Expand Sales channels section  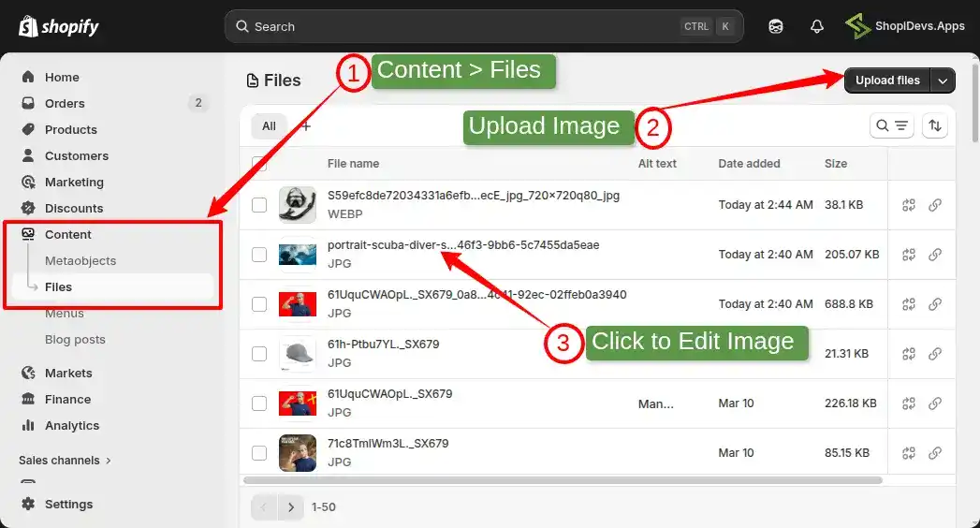pyautogui.click(x=65, y=461)
